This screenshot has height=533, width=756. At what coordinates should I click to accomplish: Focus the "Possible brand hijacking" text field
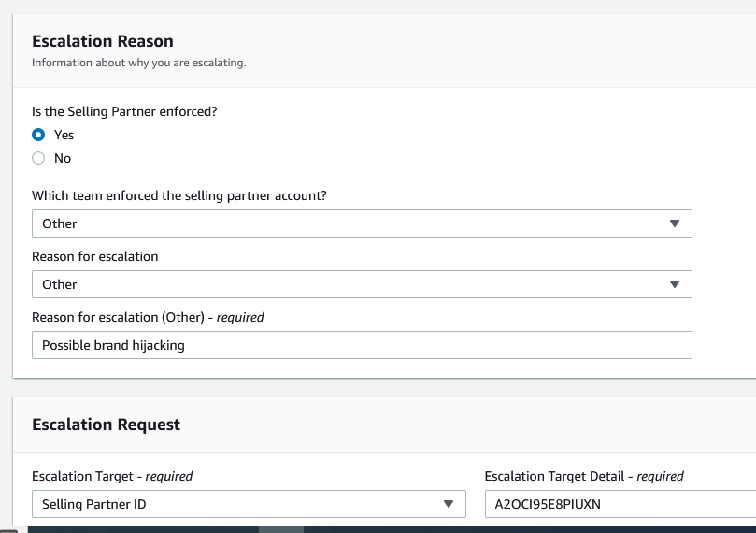coord(361,345)
